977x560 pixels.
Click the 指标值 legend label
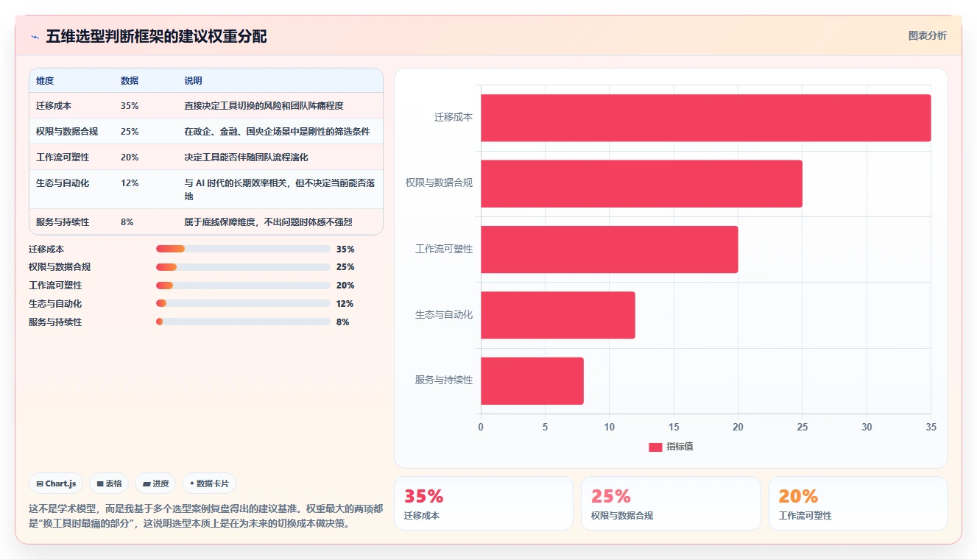coord(680,447)
